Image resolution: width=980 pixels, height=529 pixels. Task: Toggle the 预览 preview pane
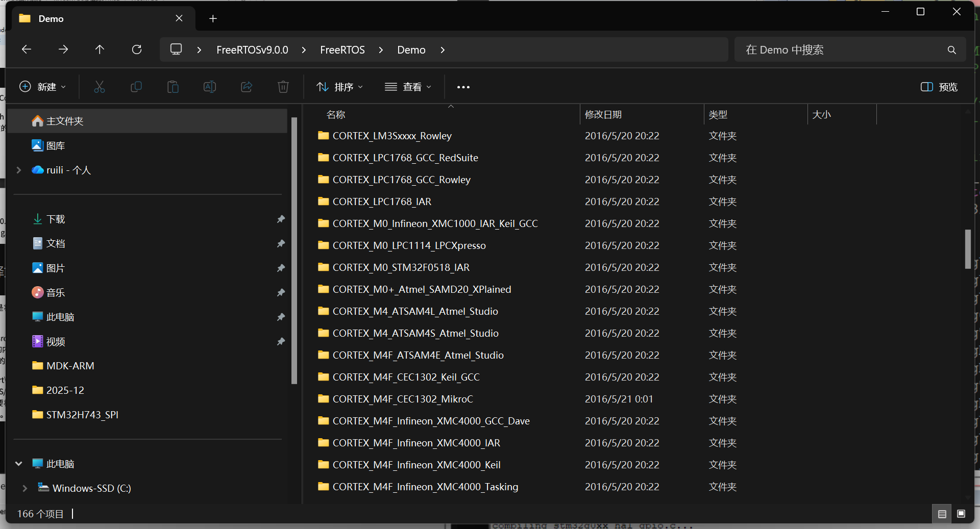939,87
